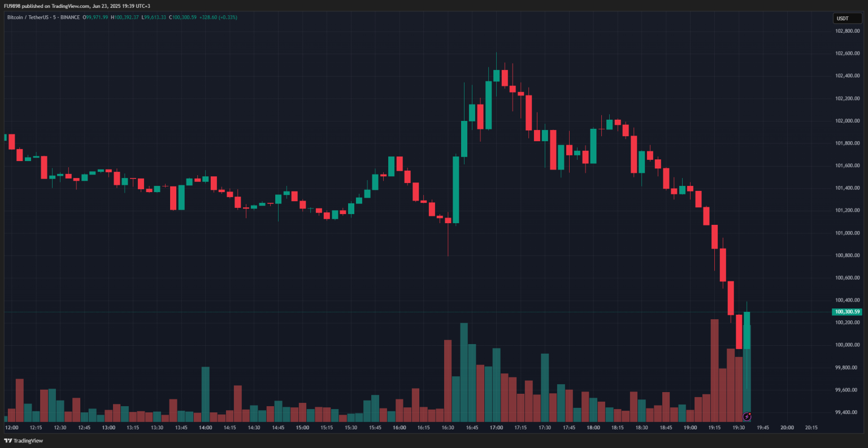The height and width of the screenshot is (448, 868).
Task: Click the 101,000.00 price axis label
Action: click(x=847, y=233)
